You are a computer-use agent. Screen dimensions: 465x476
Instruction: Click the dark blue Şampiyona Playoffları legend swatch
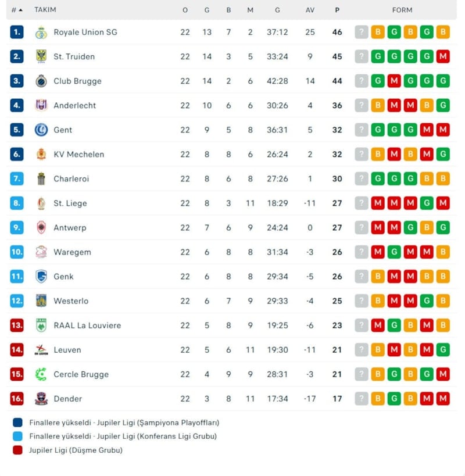pyautogui.click(x=17, y=423)
